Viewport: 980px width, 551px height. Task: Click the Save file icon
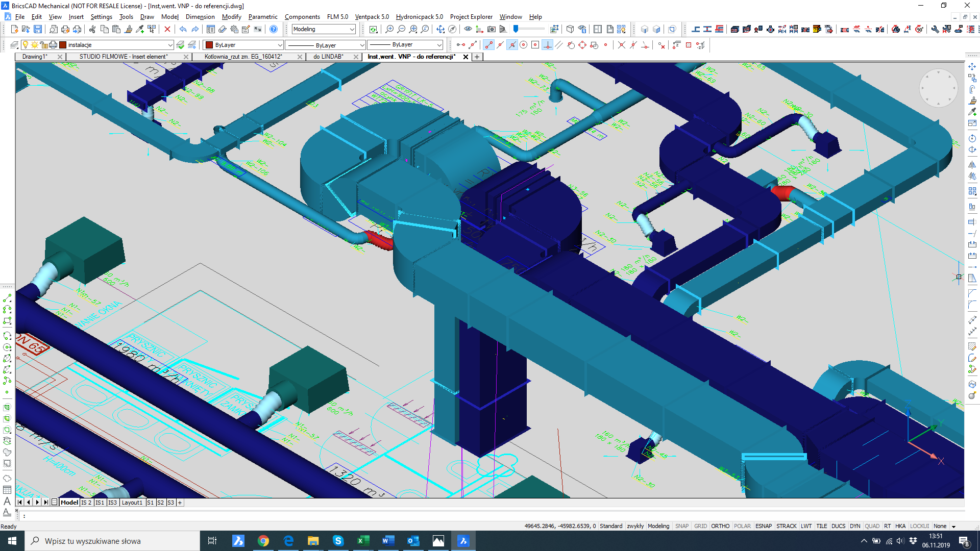[x=38, y=29]
